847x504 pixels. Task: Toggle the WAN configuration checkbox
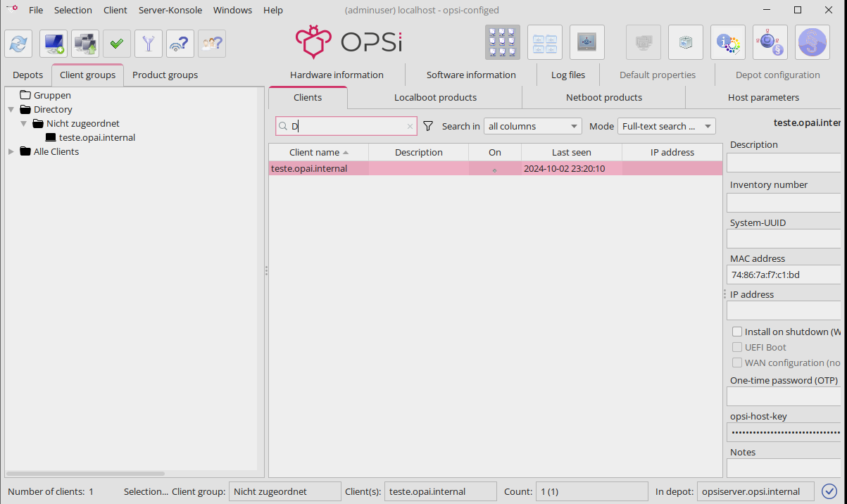[737, 363]
